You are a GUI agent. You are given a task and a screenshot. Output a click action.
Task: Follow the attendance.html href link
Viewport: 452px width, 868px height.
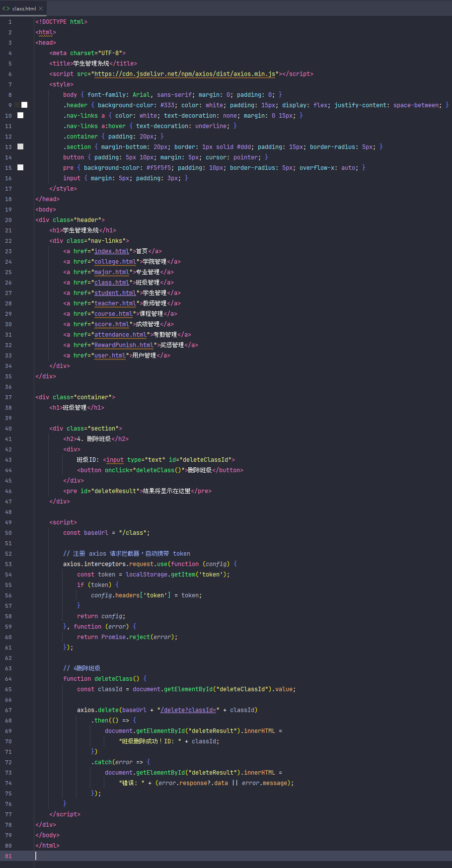tap(121, 335)
